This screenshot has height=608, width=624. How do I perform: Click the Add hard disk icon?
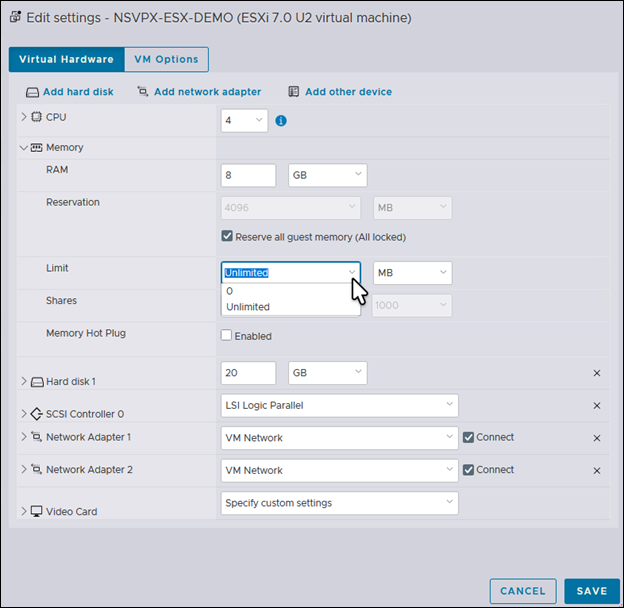point(32,92)
